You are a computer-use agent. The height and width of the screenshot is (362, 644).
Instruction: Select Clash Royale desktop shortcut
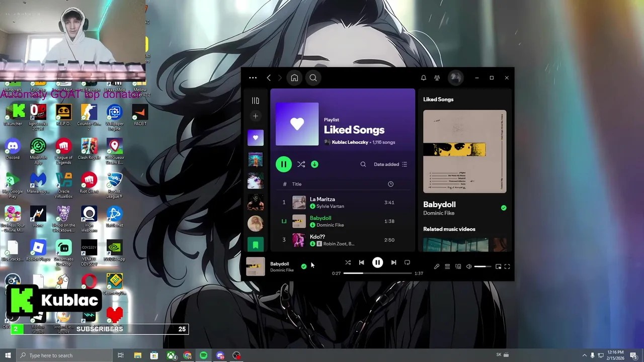[x=89, y=149]
